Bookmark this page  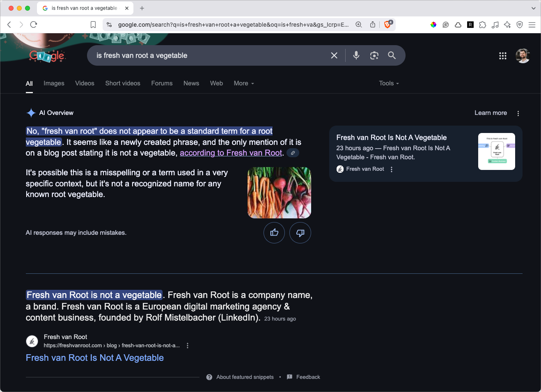coord(93,25)
